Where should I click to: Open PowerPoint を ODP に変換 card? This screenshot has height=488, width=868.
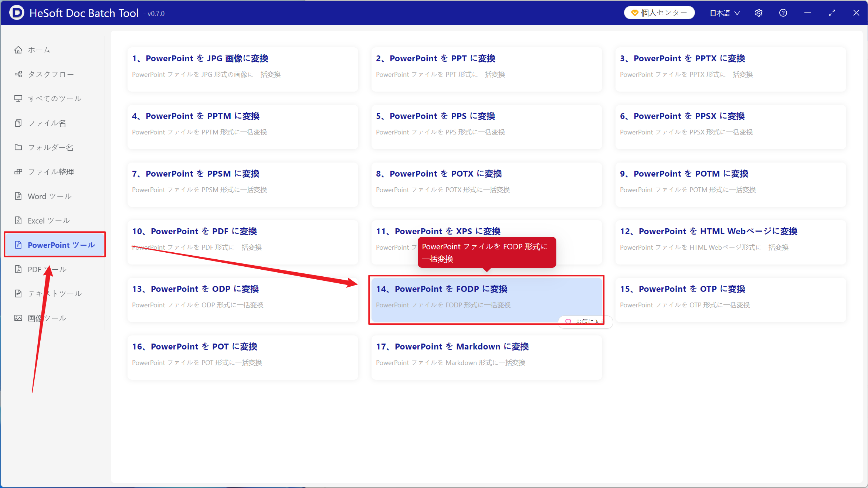point(243,300)
